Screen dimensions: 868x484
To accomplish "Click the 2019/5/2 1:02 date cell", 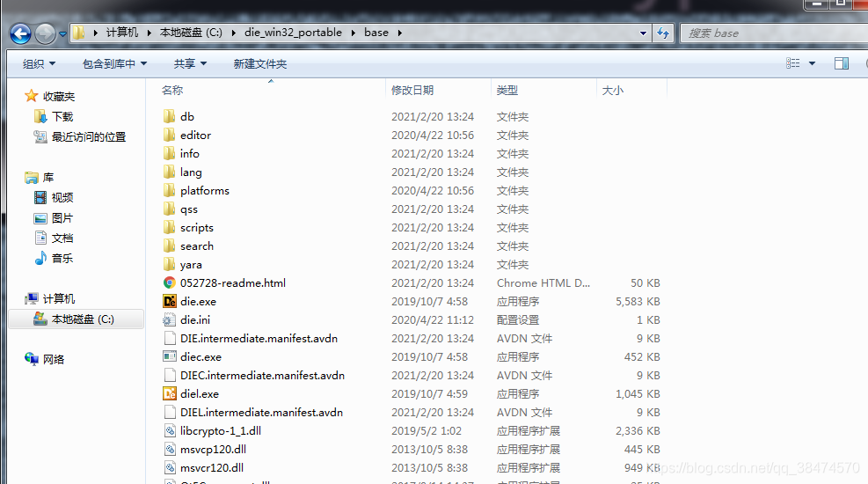I will pyautogui.click(x=427, y=431).
